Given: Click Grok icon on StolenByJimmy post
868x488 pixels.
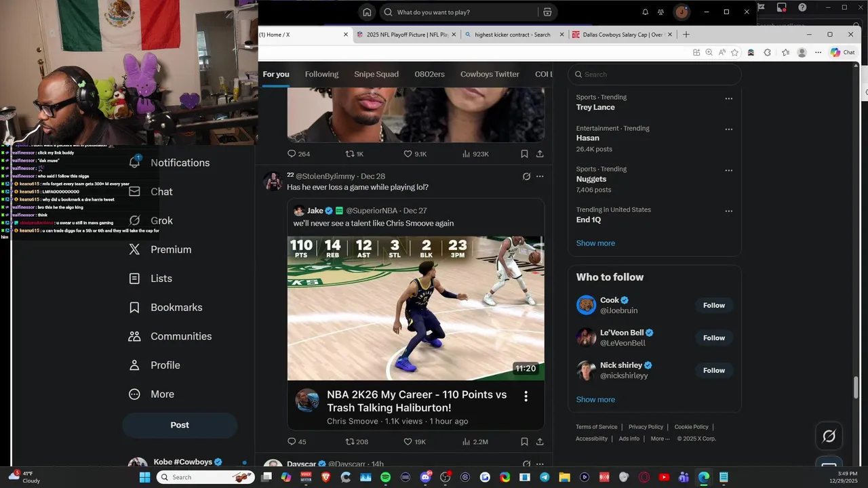Looking at the screenshot, I should (x=526, y=176).
